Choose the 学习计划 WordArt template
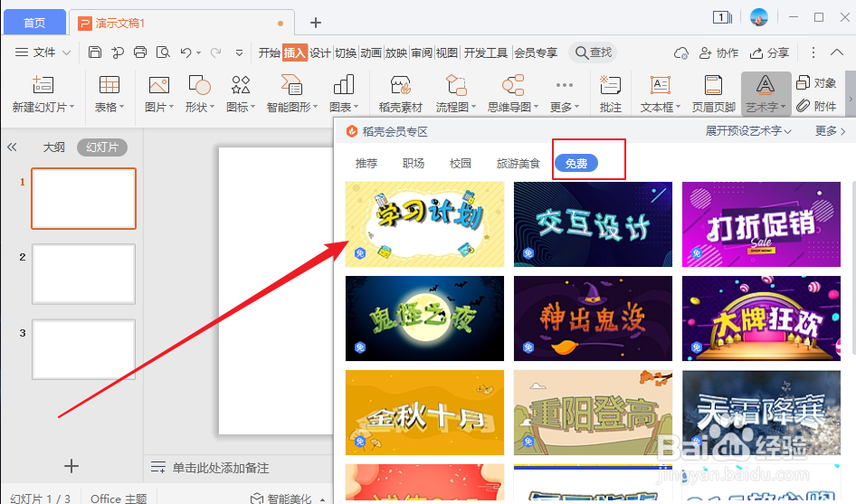 coord(424,223)
